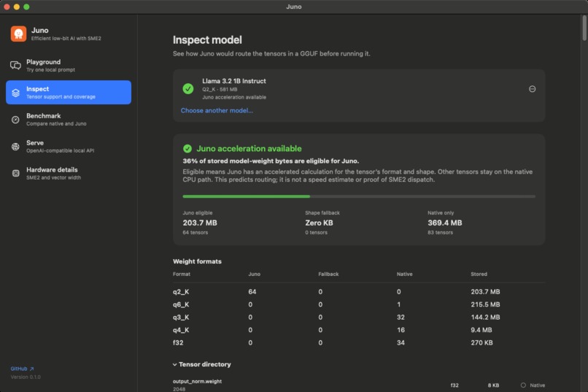Click Choose another model link

pos(217,110)
